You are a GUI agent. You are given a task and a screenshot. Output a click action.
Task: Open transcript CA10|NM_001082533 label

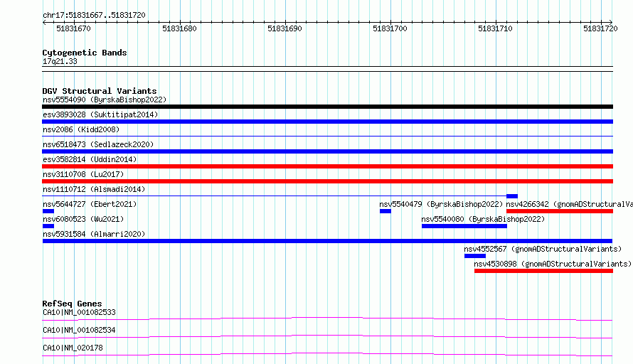(x=79, y=312)
